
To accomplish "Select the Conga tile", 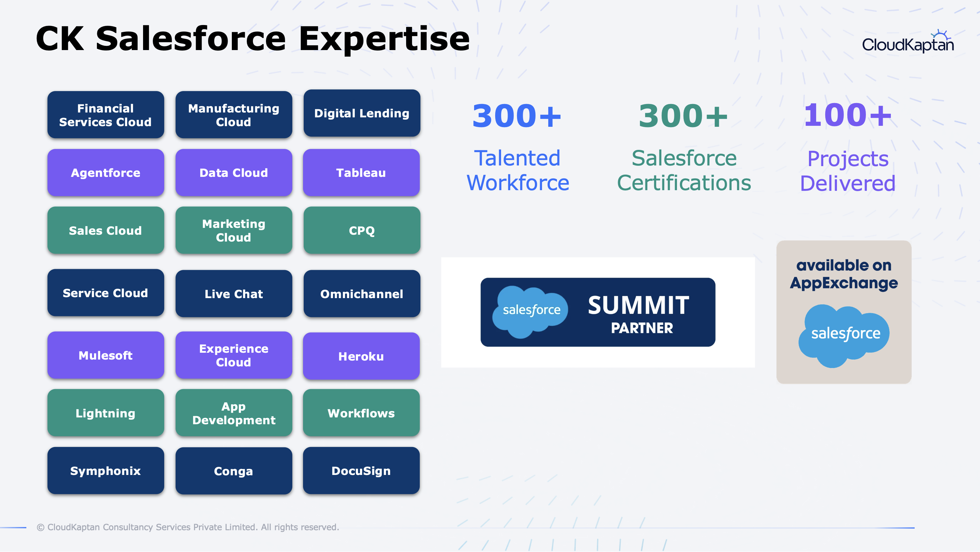I will [x=233, y=471].
